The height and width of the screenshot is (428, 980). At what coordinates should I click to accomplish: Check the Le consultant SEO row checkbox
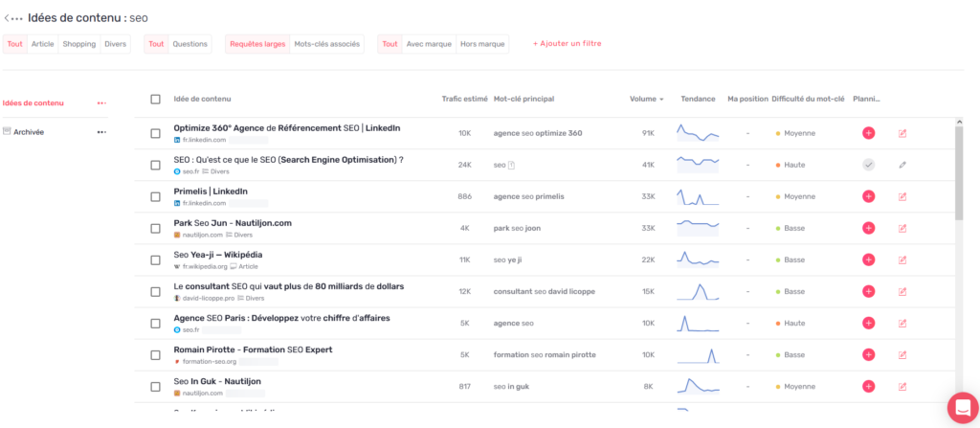pyautogui.click(x=156, y=292)
